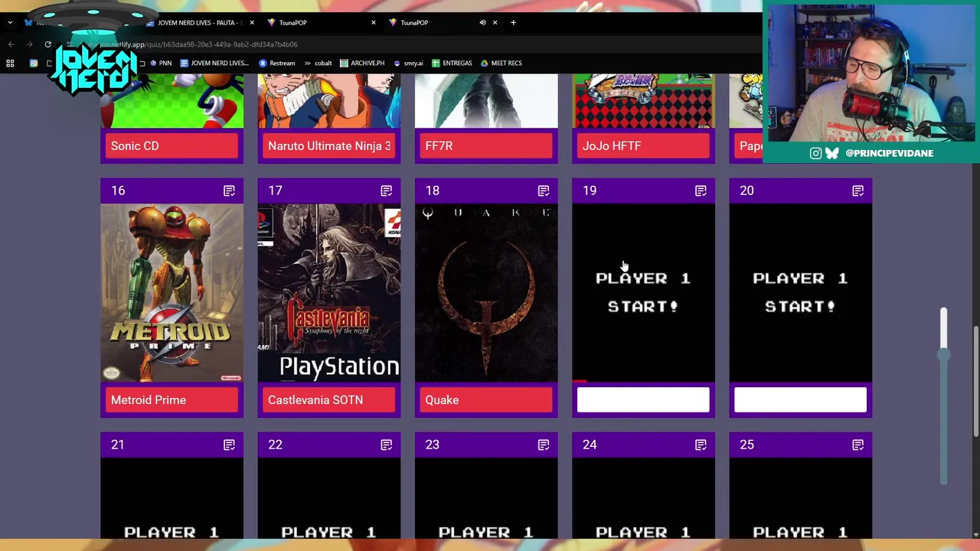980x551 pixels.
Task: Reload the current page
Action: coord(47,44)
